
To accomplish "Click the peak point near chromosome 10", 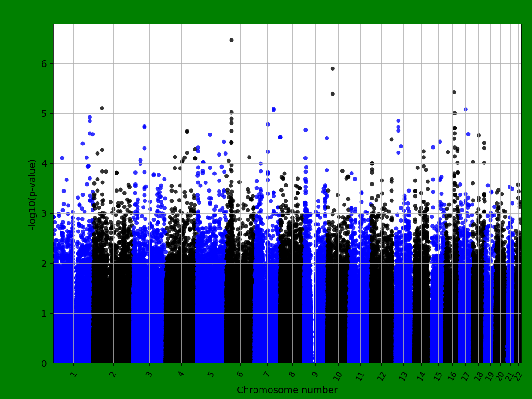I will pyautogui.click(x=332, y=68).
